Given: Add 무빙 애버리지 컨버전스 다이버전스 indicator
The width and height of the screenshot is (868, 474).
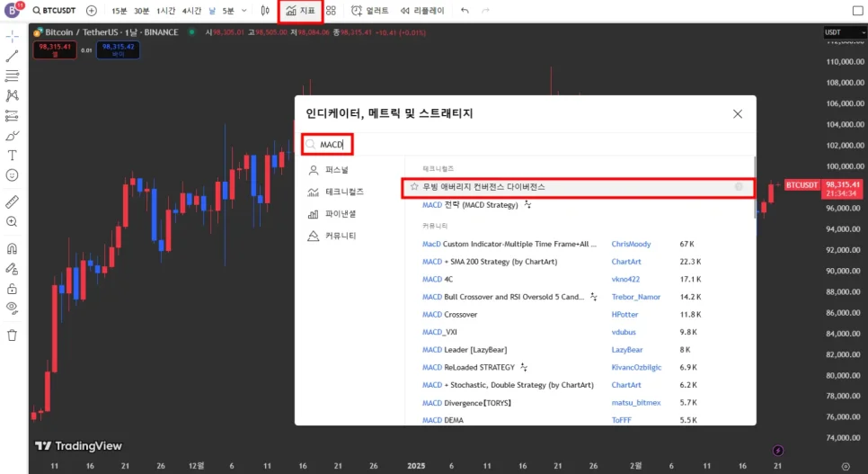Looking at the screenshot, I should click(579, 187).
